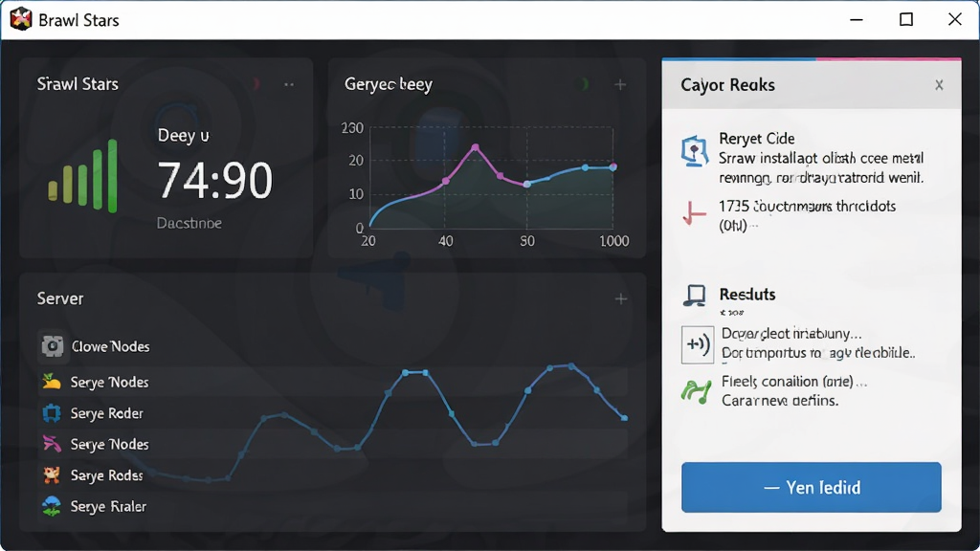Click the Geryec beey card title
The height and width of the screenshot is (551, 980).
(389, 84)
